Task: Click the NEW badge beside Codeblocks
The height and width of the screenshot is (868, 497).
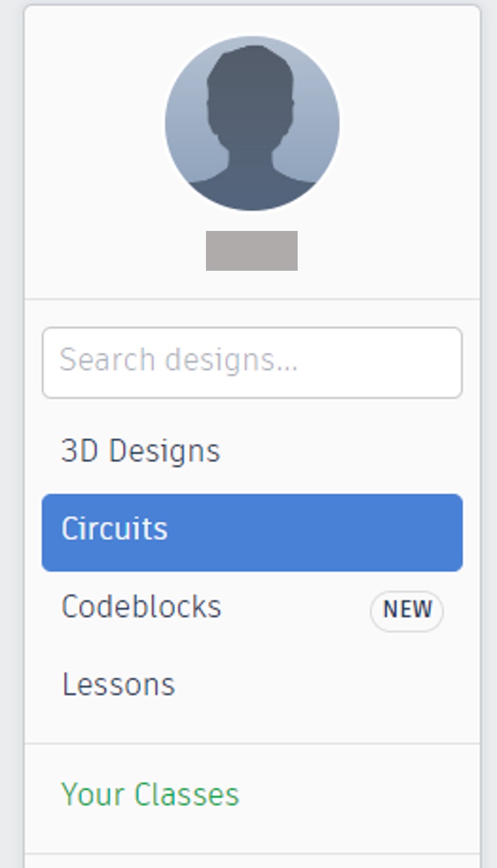Action: click(407, 611)
